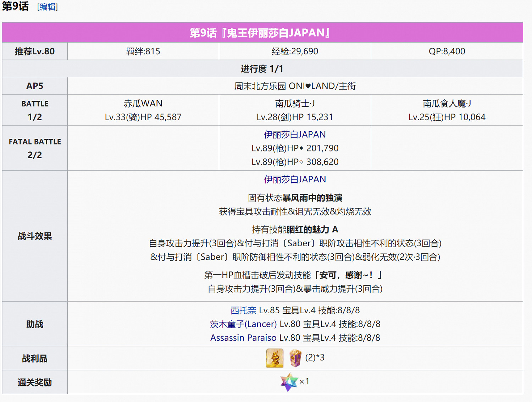Click the popcorn item icon
The height and width of the screenshot is (402, 532).
click(295, 358)
